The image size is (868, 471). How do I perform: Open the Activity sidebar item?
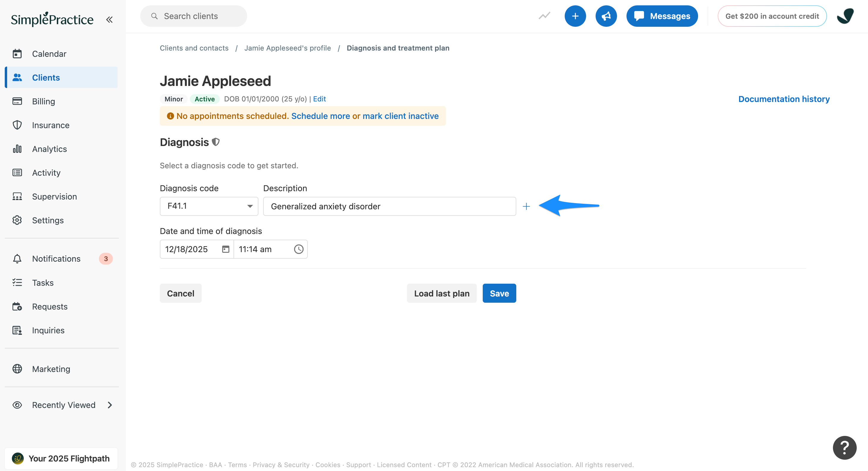click(61, 172)
